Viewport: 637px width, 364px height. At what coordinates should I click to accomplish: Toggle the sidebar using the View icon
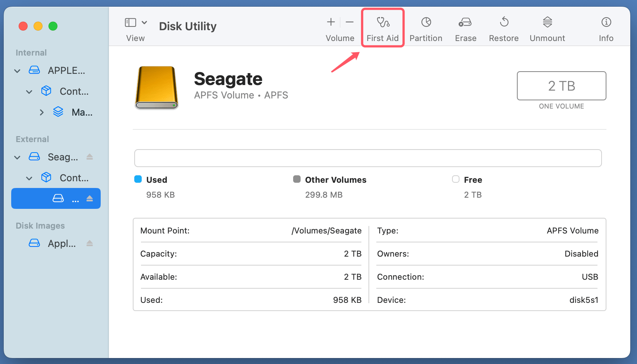pyautogui.click(x=130, y=22)
